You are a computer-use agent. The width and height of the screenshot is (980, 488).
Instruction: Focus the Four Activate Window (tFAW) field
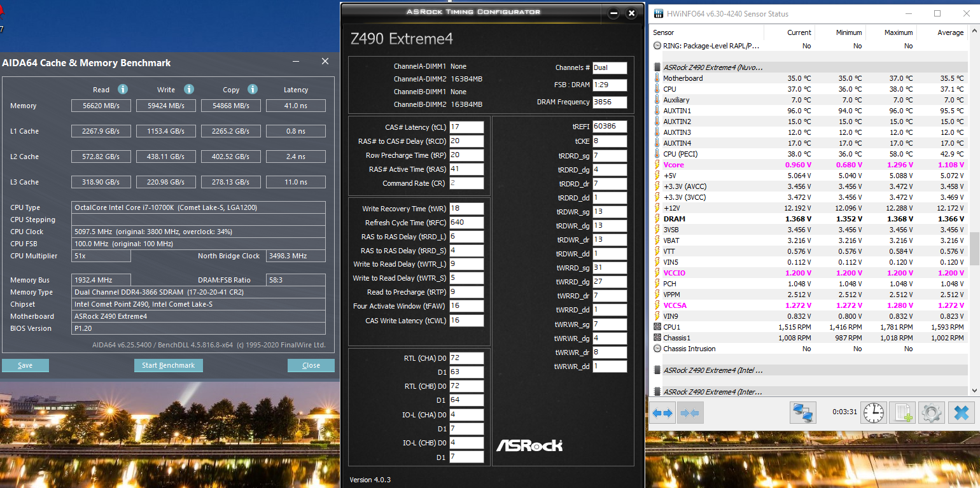[x=466, y=306]
